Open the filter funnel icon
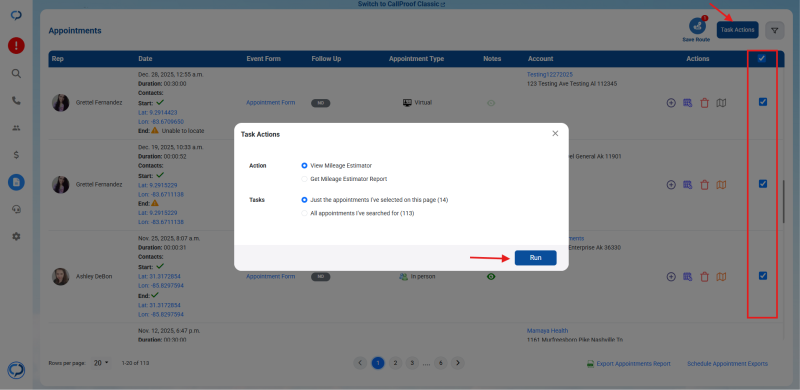 774,31
